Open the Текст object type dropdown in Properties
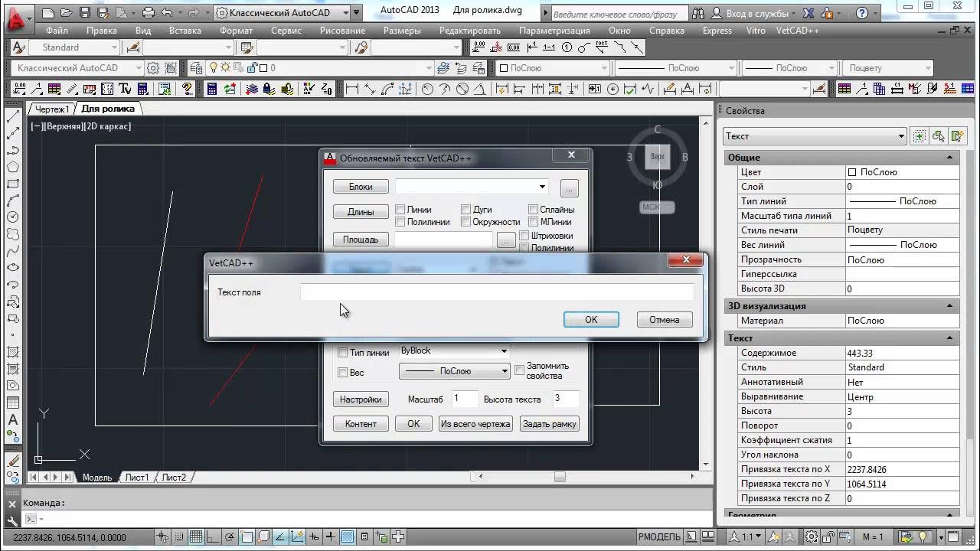Screen dimensions: 980x551 point(815,136)
